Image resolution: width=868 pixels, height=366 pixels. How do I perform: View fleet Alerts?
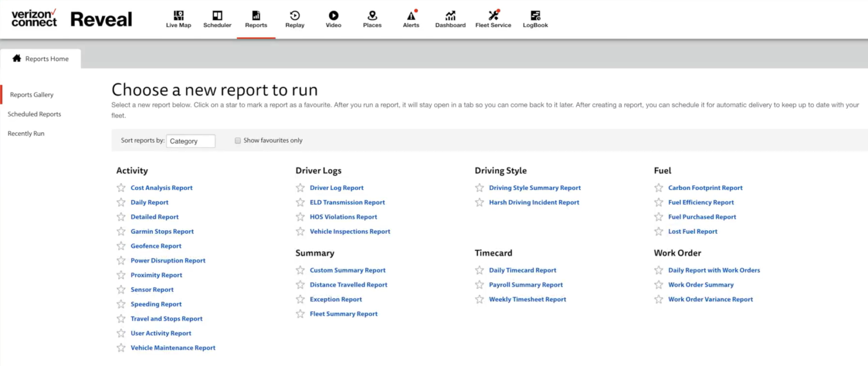411,18
